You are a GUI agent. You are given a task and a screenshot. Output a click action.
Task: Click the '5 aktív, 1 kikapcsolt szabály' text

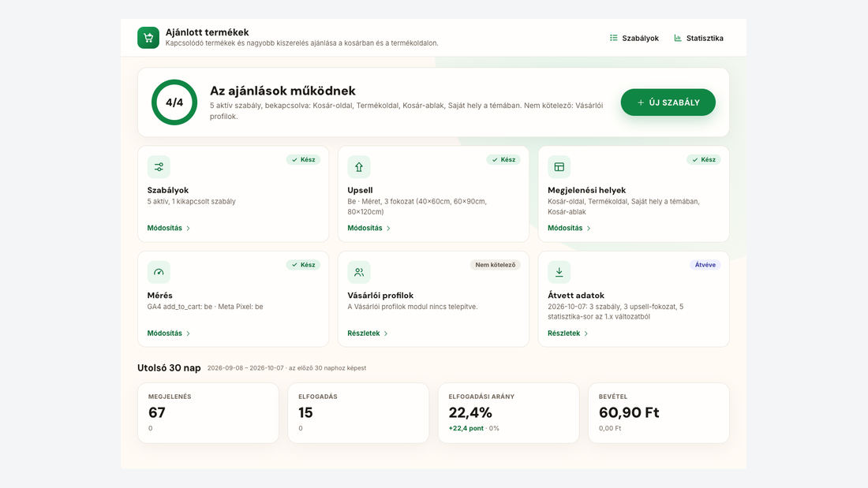click(192, 201)
